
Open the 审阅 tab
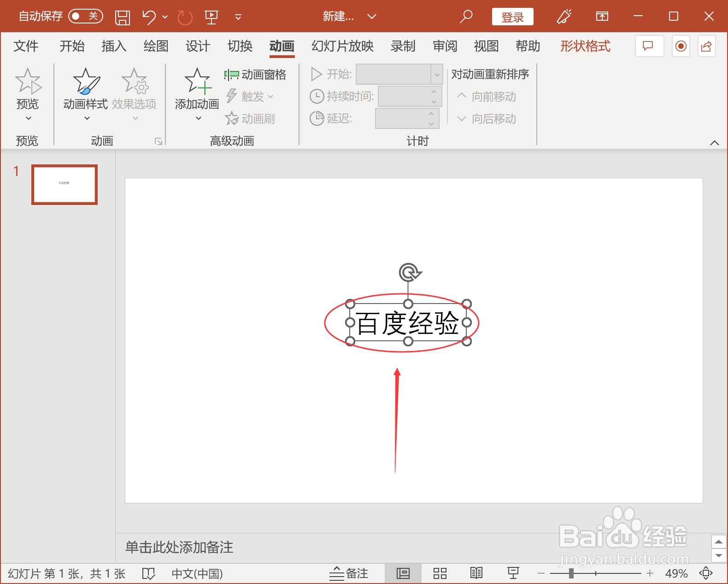click(x=445, y=46)
